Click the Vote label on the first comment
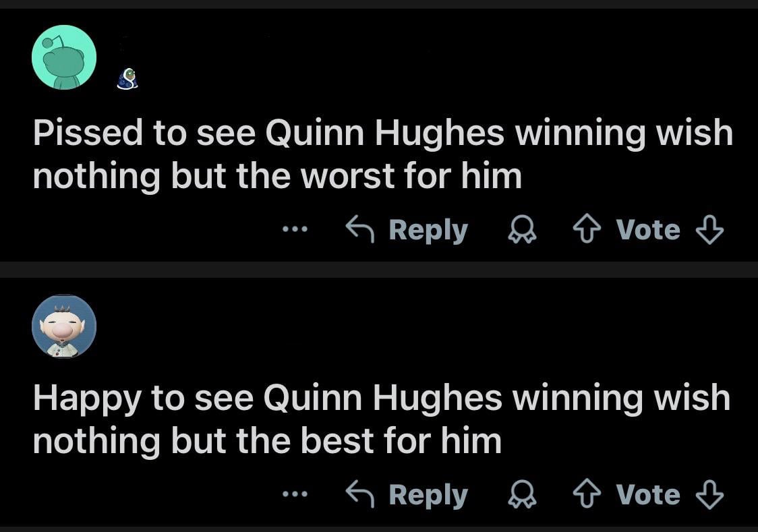 [x=647, y=231]
